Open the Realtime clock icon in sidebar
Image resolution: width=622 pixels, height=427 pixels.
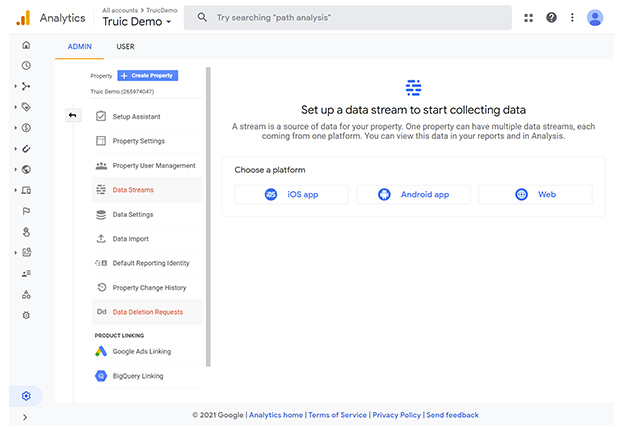coord(26,65)
